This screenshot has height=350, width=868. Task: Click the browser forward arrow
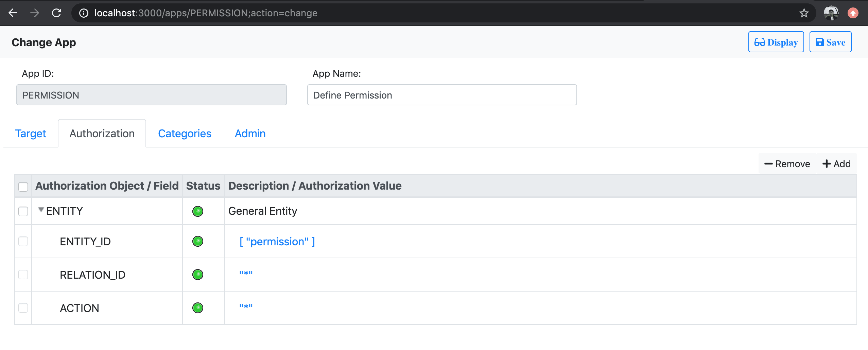tap(35, 13)
